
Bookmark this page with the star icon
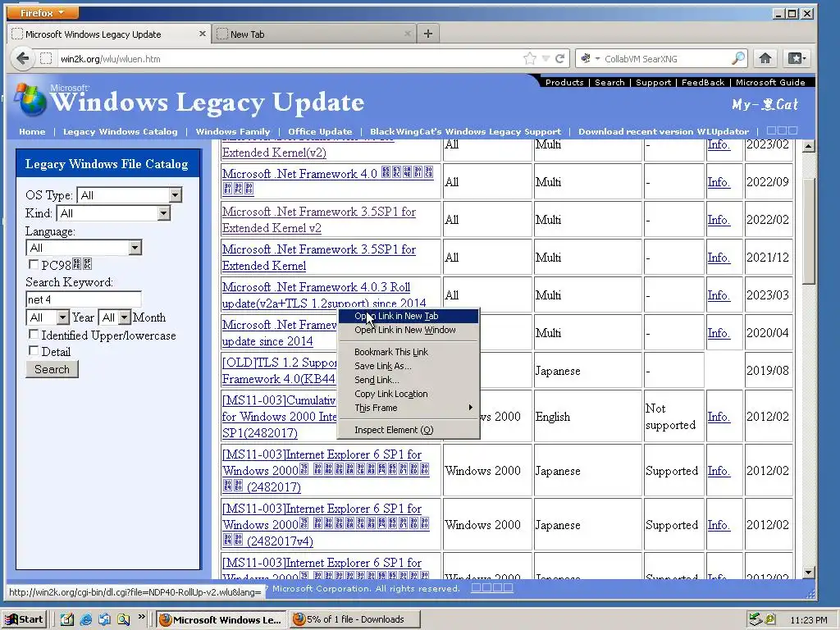point(529,58)
